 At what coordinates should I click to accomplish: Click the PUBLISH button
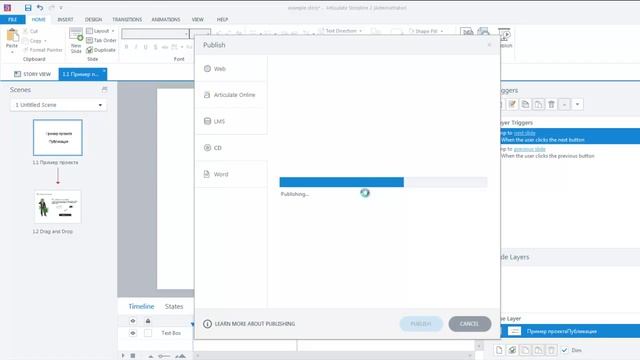click(421, 324)
